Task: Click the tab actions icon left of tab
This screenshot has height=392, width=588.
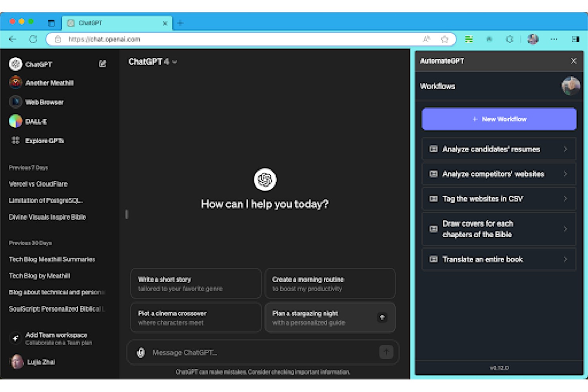Action: (x=51, y=23)
